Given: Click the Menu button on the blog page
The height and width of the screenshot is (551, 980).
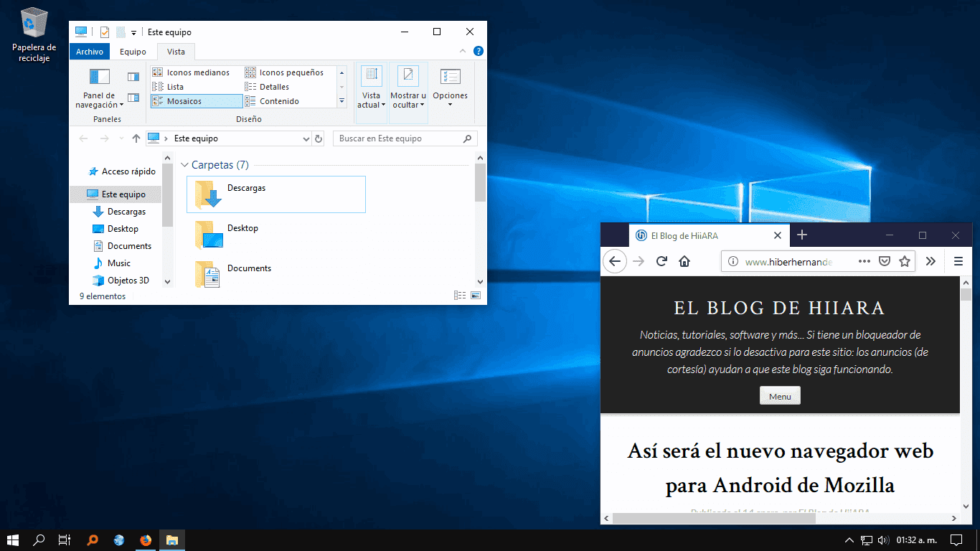Looking at the screenshot, I should coord(780,396).
